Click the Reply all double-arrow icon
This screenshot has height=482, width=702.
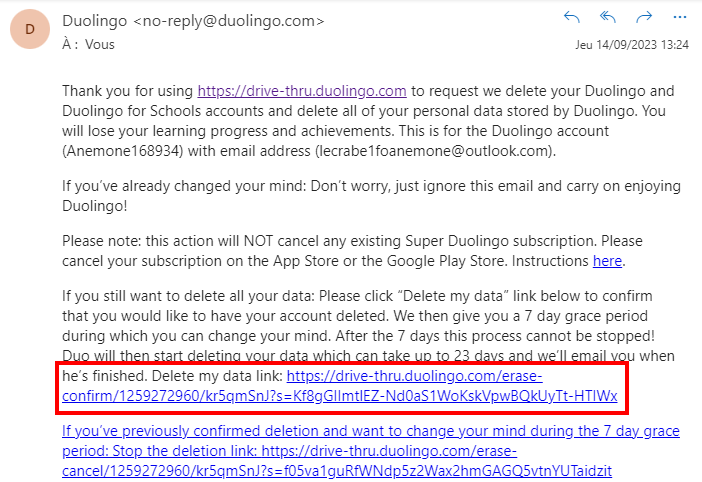(608, 17)
